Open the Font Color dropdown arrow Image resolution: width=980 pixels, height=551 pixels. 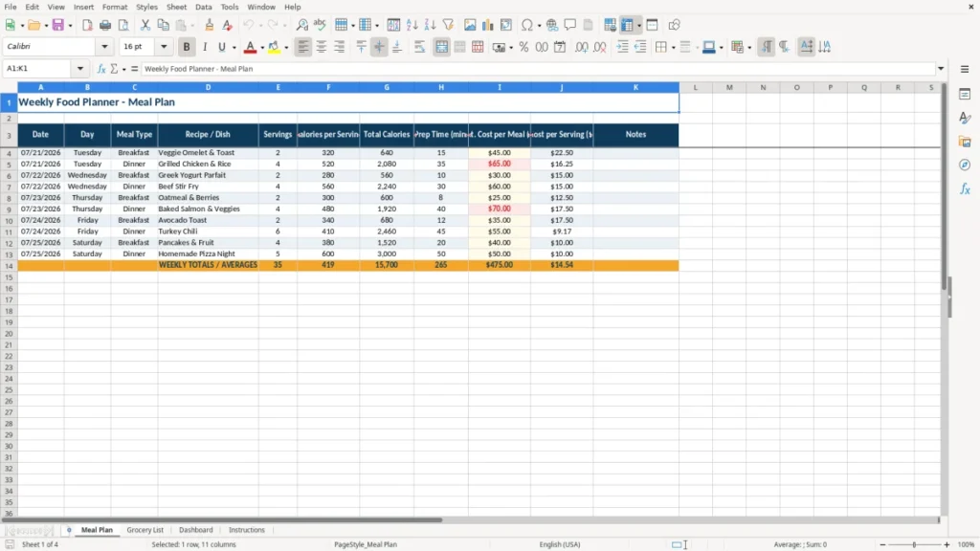point(262,48)
